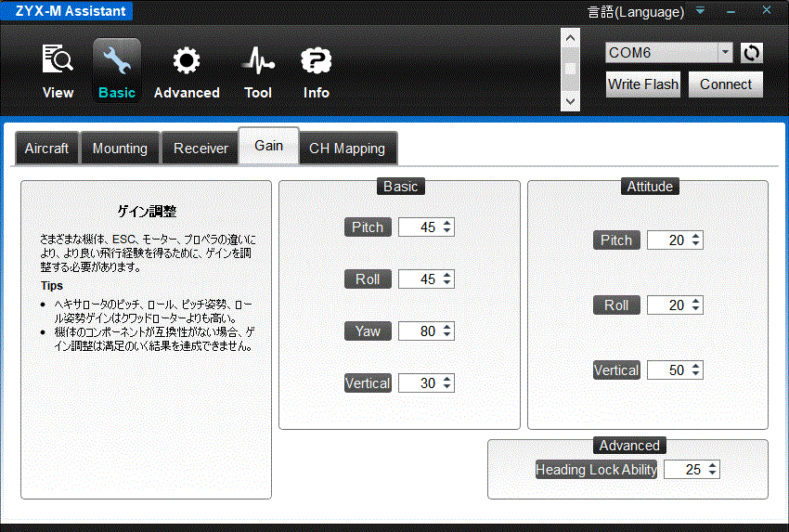789x532 pixels.
Task: Click the Connect button
Action: 725,84
